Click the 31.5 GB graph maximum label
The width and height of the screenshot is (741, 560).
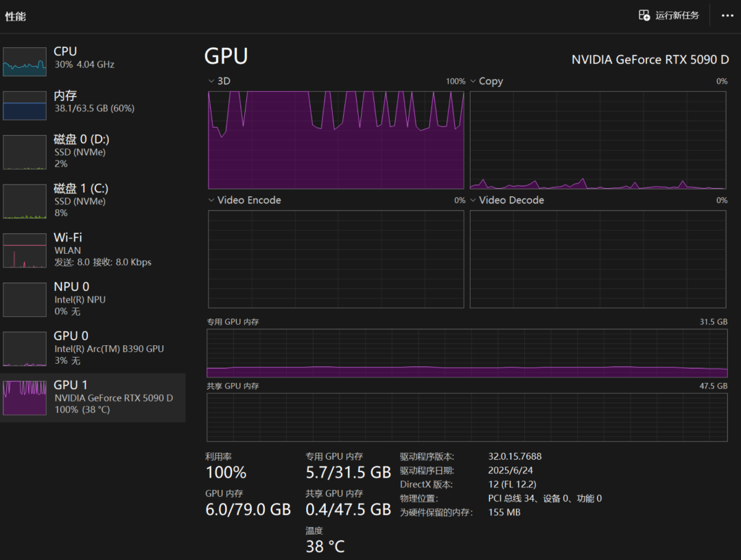(x=714, y=322)
